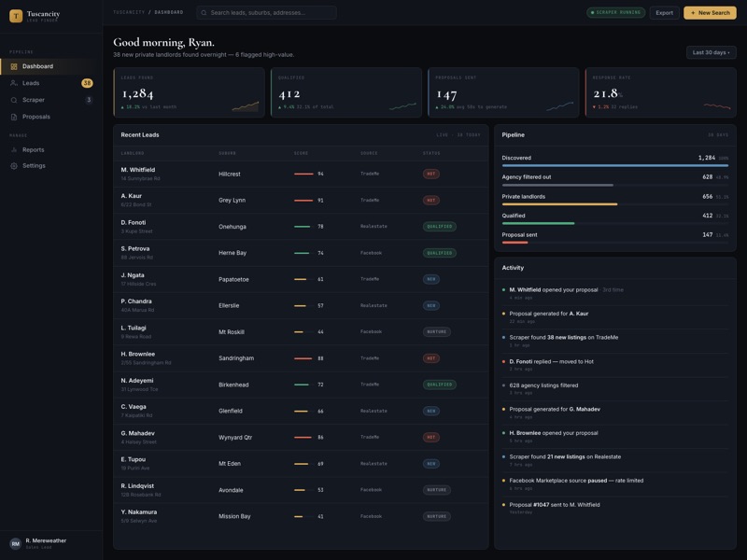Click Proposal generated for A. Kaur activity
The width and height of the screenshot is (747, 560).
[x=615, y=317]
